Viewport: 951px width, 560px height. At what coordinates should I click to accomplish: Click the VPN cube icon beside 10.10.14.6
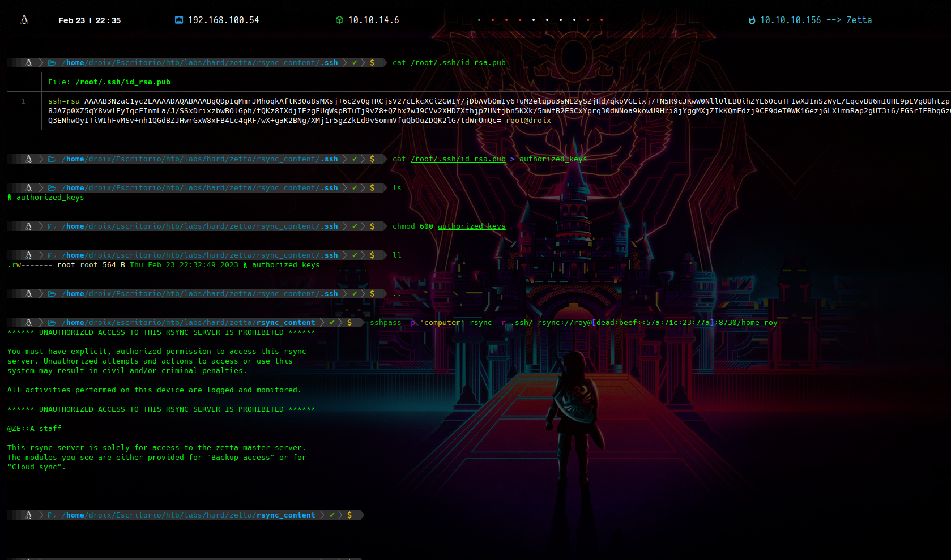tap(339, 20)
